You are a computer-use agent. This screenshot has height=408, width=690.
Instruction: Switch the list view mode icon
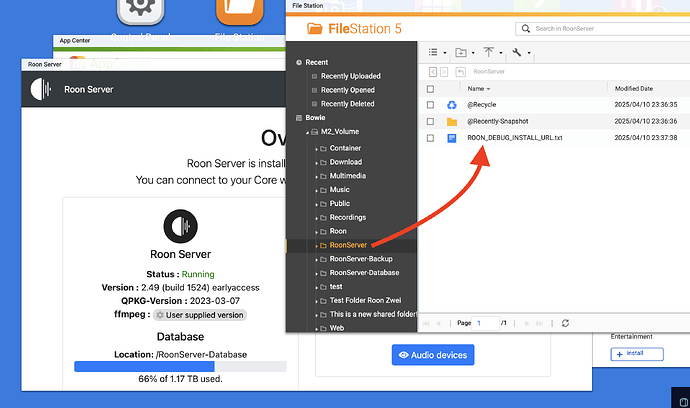click(433, 52)
